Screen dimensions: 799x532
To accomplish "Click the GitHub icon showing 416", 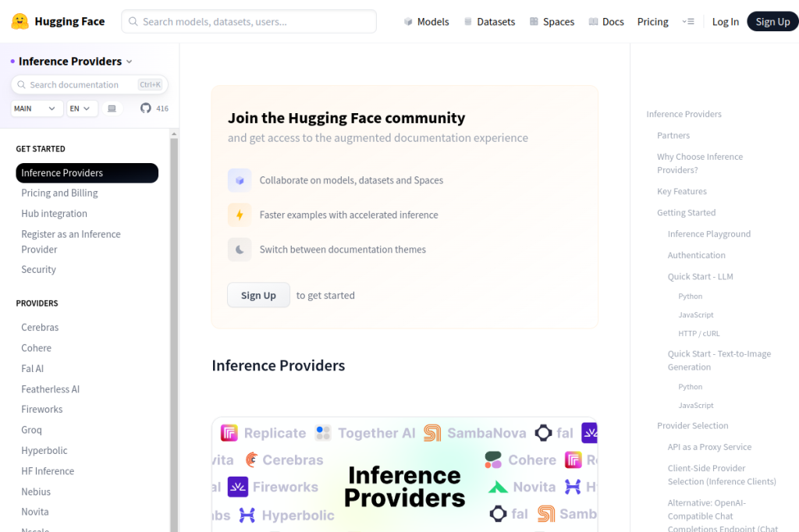I will 146,108.
